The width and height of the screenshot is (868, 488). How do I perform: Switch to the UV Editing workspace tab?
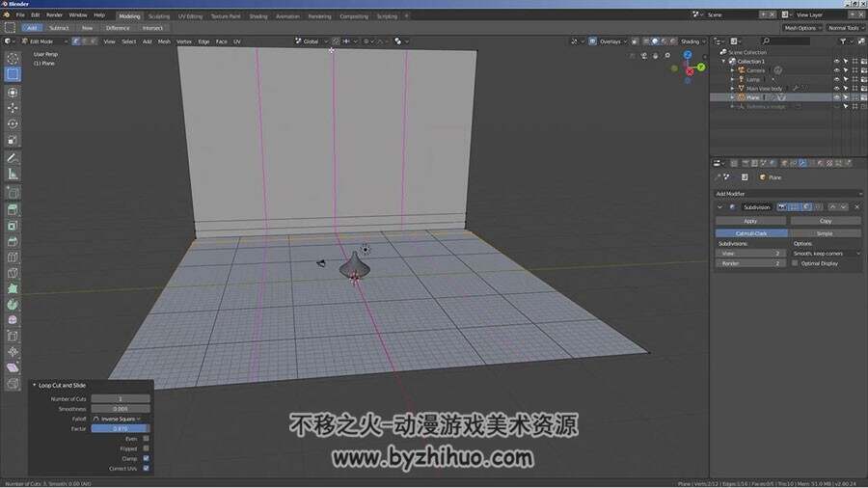coord(190,16)
